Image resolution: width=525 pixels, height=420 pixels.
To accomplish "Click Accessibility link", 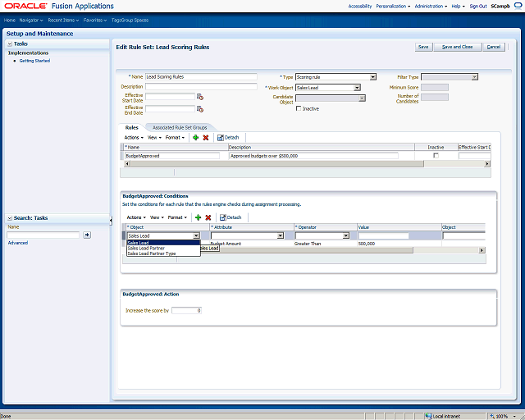I will coord(360,6).
